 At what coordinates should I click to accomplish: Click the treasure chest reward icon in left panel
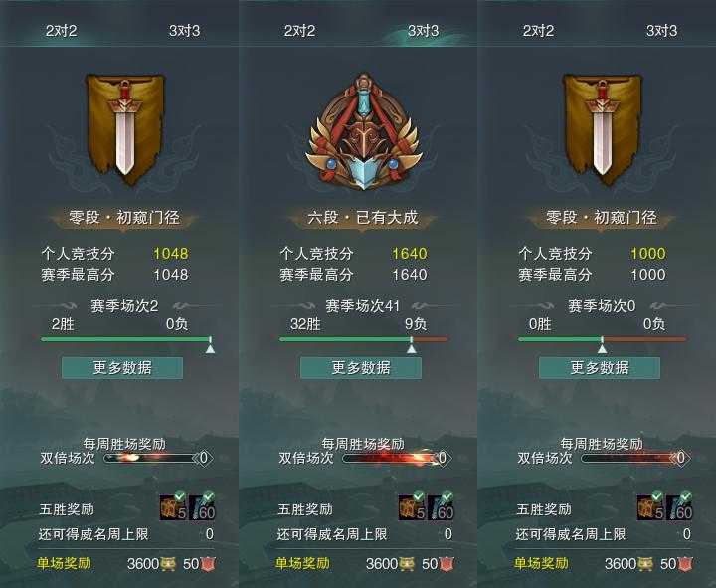173,507
